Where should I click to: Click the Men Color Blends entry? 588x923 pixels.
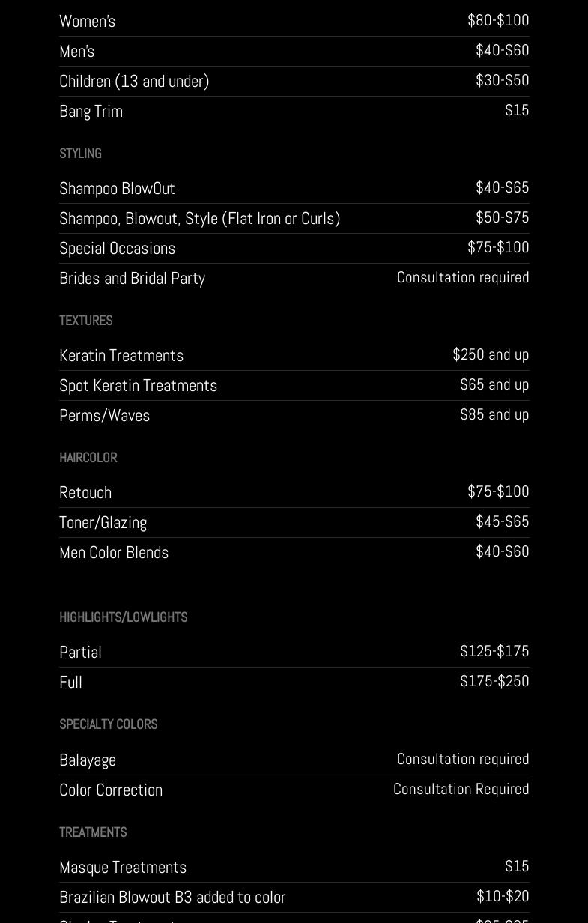click(114, 552)
